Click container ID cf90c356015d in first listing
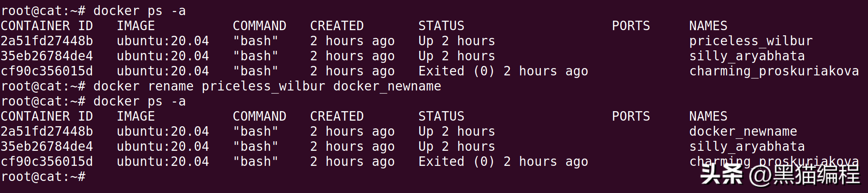Viewport: 868px width, 193px height. pyautogui.click(x=46, y=71)
